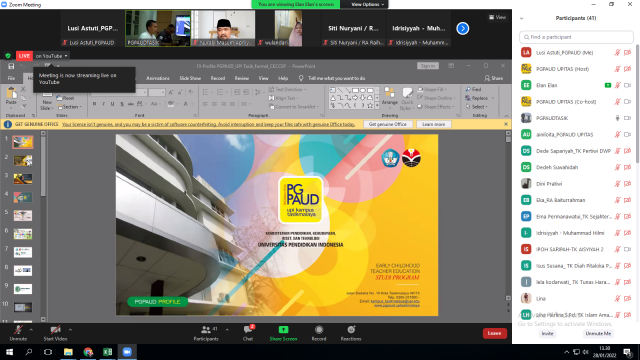Close the genuine Office warning bar
The width and height of the screenshot is (640, 360).
[x=506, y=124]
